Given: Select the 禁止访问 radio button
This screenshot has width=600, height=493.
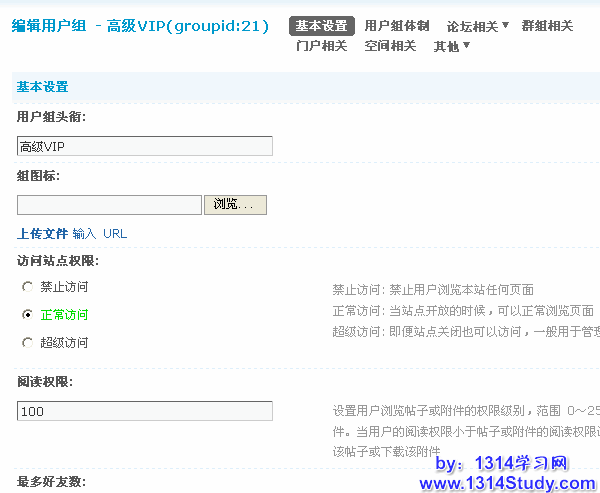Looking at the screenshot, I should coord(27,287).
